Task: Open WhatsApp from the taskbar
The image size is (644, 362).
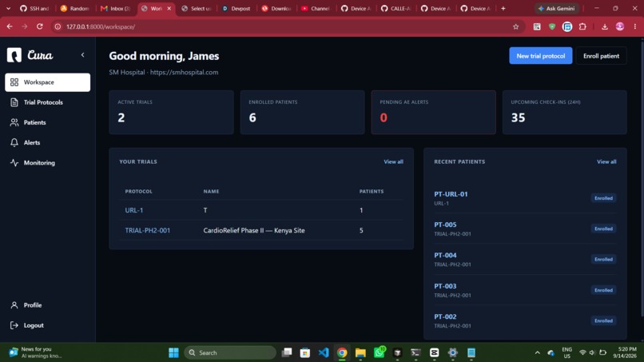Action: 379,352
